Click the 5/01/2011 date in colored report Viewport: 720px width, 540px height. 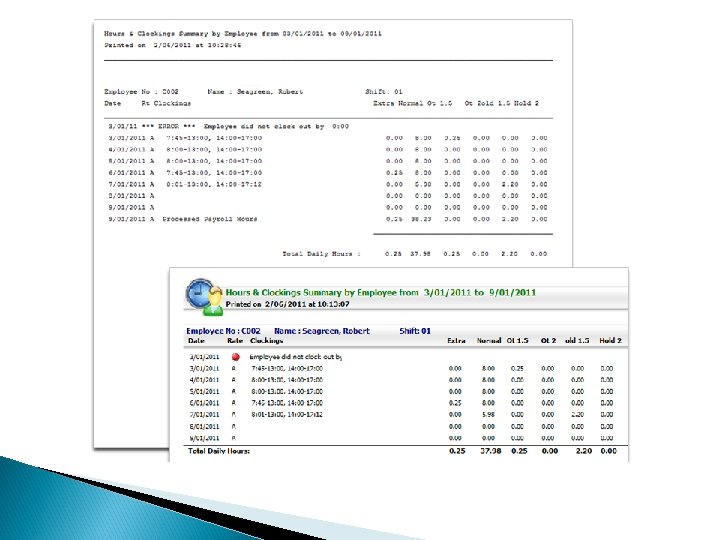pyautogui.click(x=204, y=392)
